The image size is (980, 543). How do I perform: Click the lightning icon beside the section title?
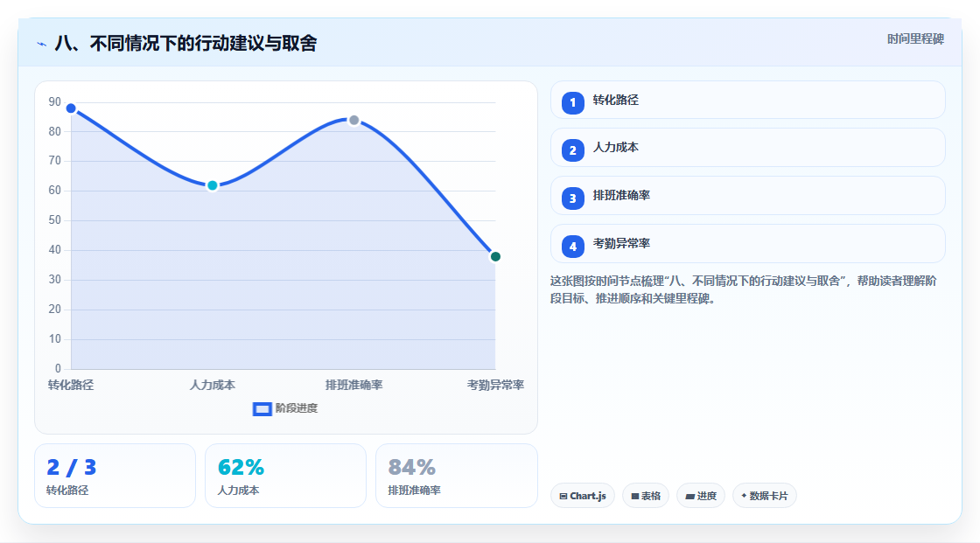click(x=42, y=44)
